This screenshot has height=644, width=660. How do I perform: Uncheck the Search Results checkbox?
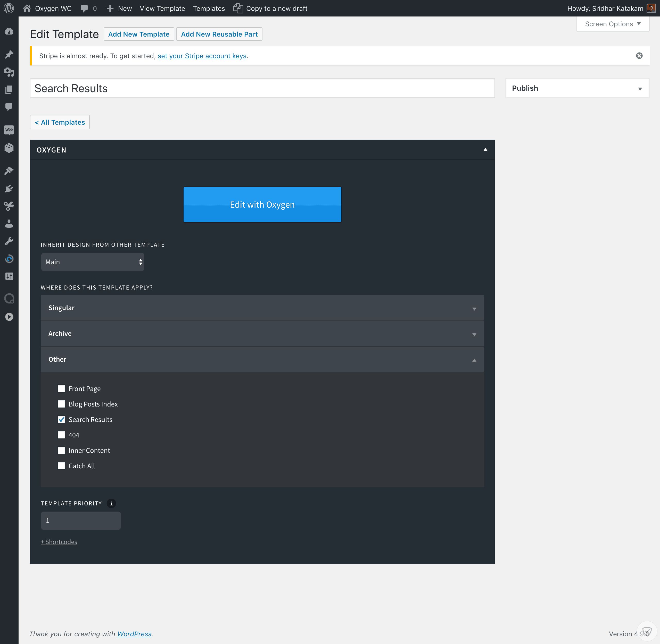61,419
